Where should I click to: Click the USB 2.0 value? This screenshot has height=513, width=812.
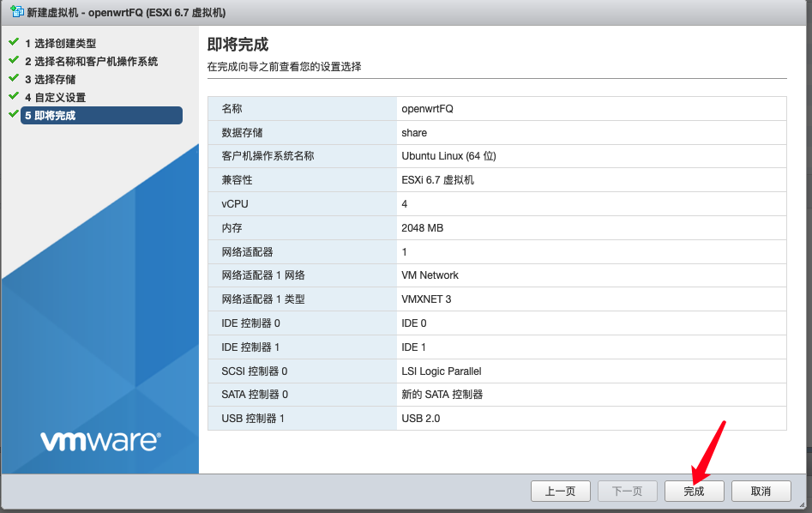click(420, 418)
